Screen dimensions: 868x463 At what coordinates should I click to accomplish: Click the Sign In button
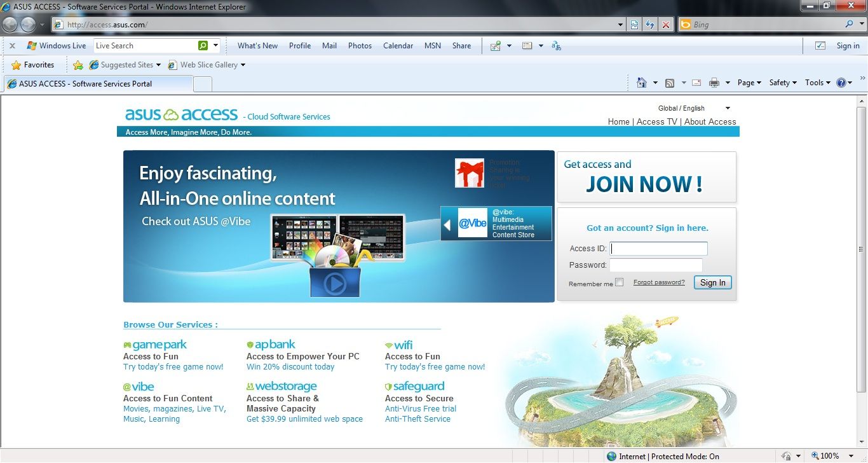pyautogui.click(x=712, y=283)
